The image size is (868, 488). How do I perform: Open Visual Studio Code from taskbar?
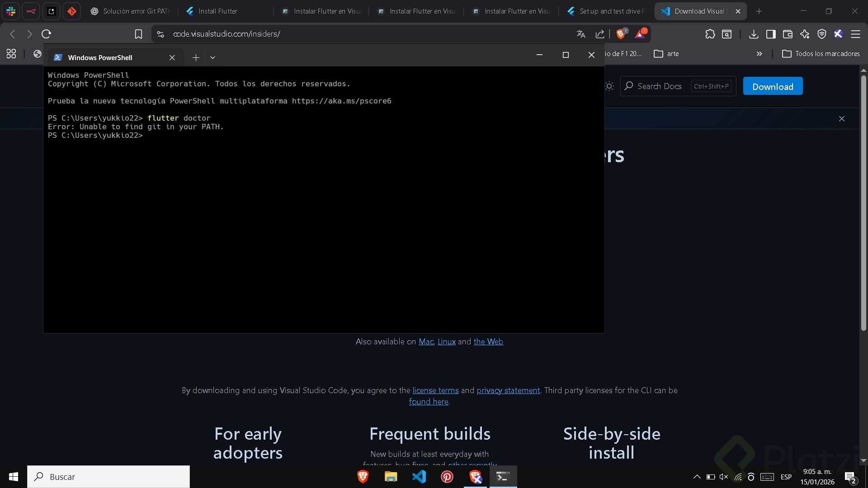point(419,477)
